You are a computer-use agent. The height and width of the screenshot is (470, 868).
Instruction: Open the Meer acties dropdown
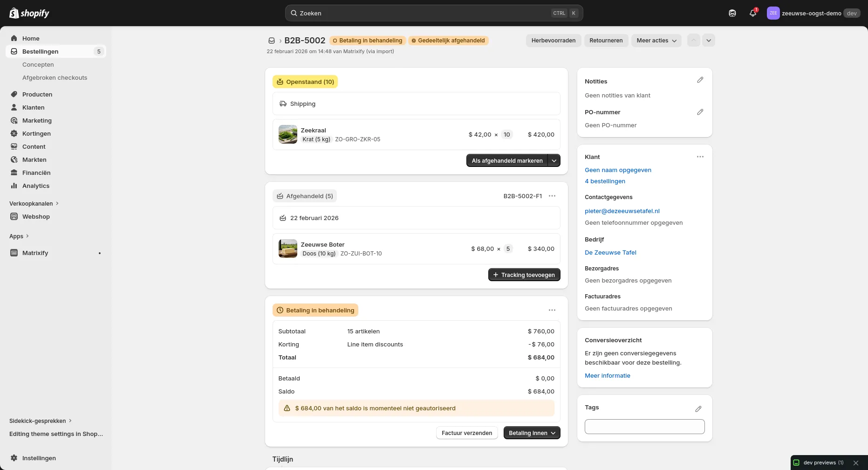(656, 41)
